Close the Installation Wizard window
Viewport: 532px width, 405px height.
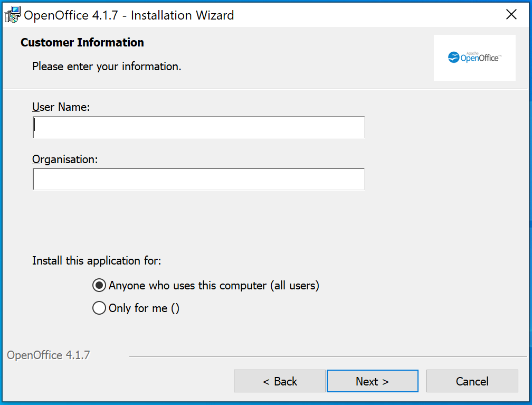coord(511,15)
